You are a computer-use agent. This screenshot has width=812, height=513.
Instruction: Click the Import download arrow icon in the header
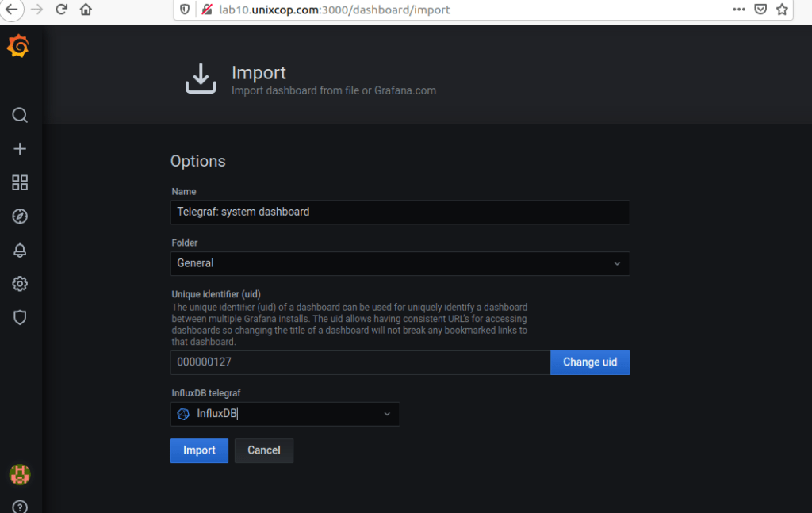201,78
